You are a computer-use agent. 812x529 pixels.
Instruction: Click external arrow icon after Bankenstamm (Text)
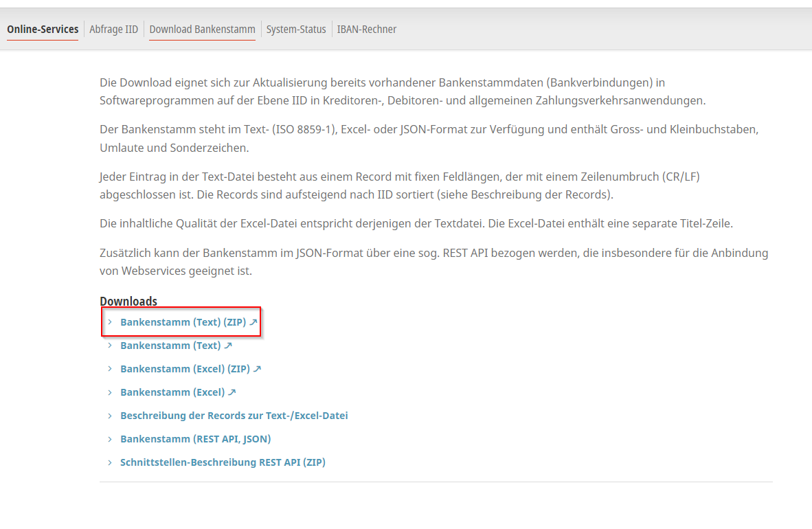pos(228,346)
